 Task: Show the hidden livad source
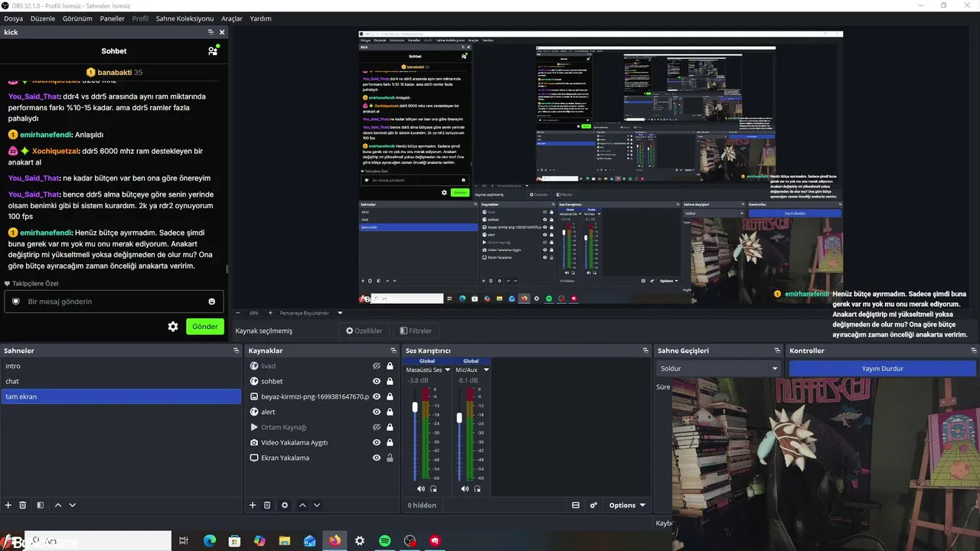click(377, 366)
